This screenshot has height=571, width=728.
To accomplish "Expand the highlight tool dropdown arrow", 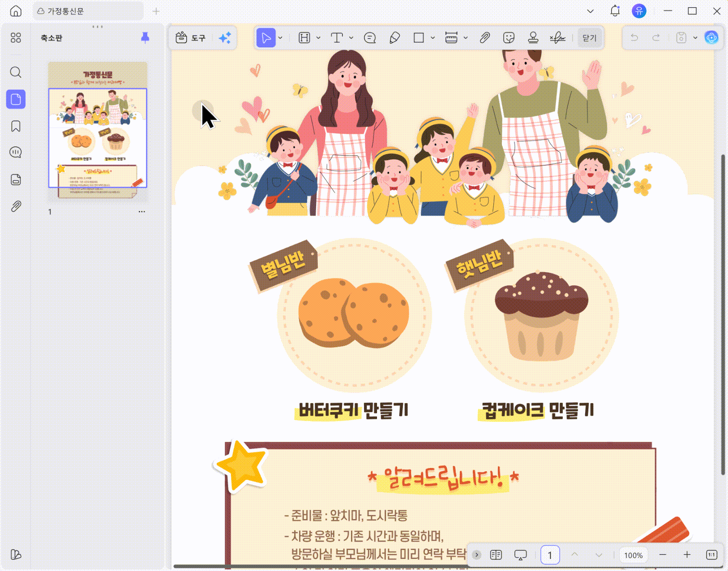I will point(318,38).
